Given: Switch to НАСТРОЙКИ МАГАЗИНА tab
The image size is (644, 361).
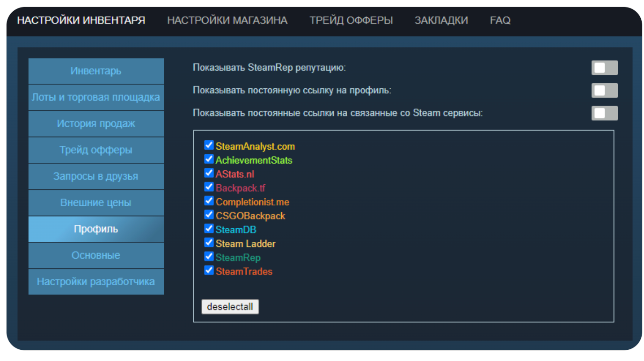Looking at the screenshot, I should point(227,21).
